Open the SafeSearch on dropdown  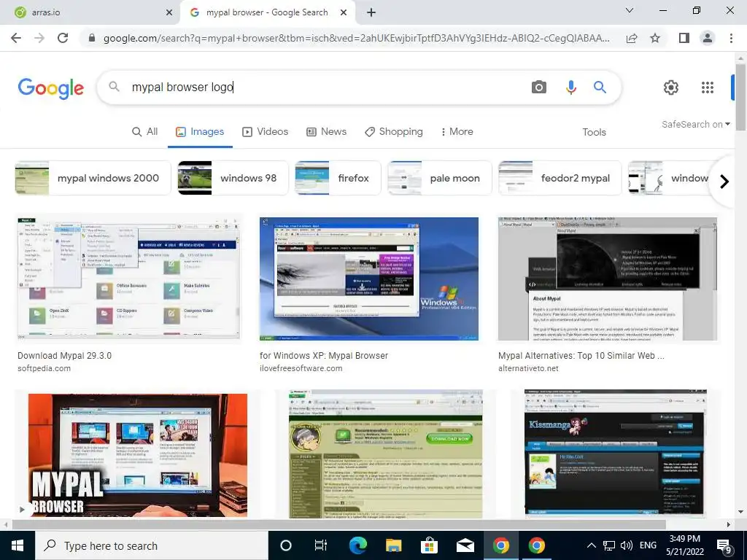[695, 124]
